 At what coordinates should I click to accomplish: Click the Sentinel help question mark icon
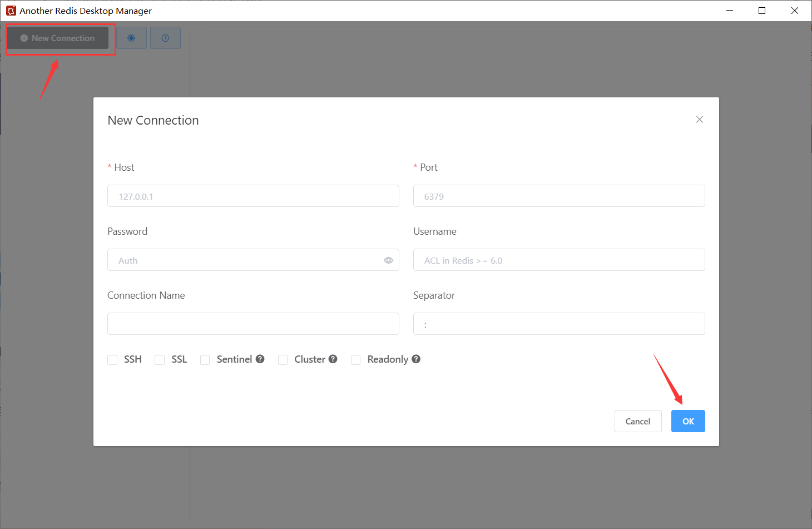pyautogui.click(x=260, y=359)
